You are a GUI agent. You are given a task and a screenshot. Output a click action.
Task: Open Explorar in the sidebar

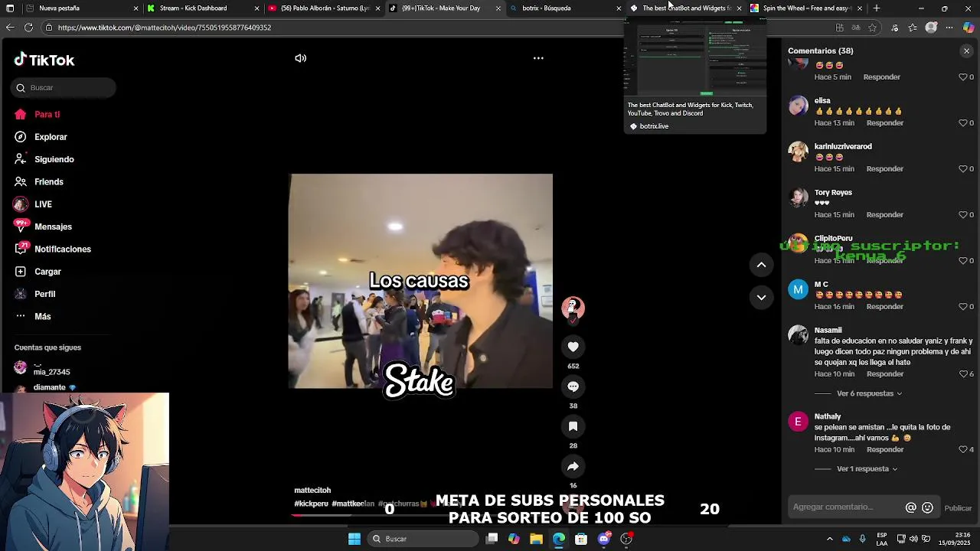[x=41, y=137]
